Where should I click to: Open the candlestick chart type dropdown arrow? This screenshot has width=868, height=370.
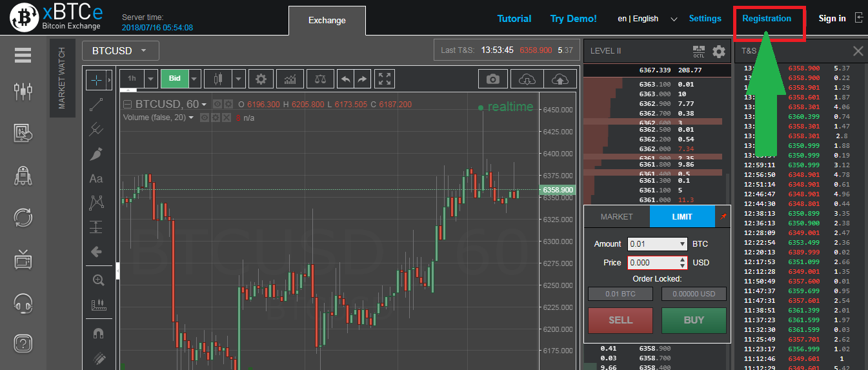pyautogui.click(x=239, y=79)
